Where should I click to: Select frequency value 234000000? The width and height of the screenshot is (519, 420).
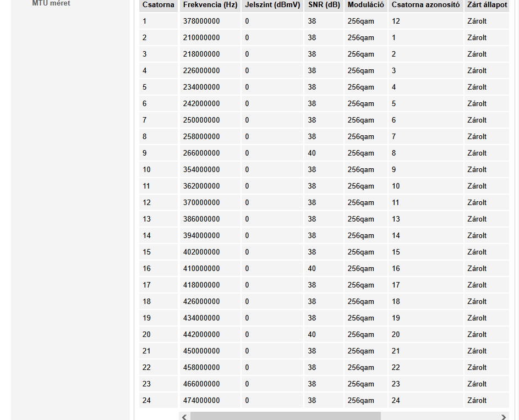201,87
